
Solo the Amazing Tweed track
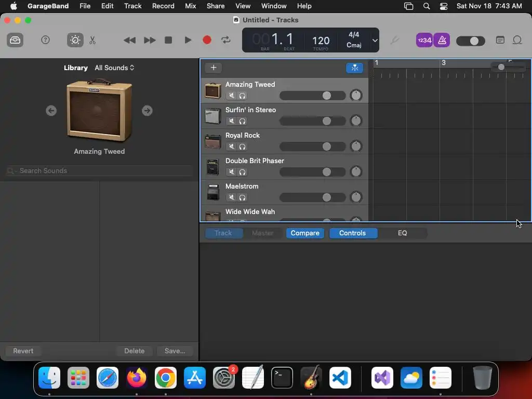(x=242, y=96)
